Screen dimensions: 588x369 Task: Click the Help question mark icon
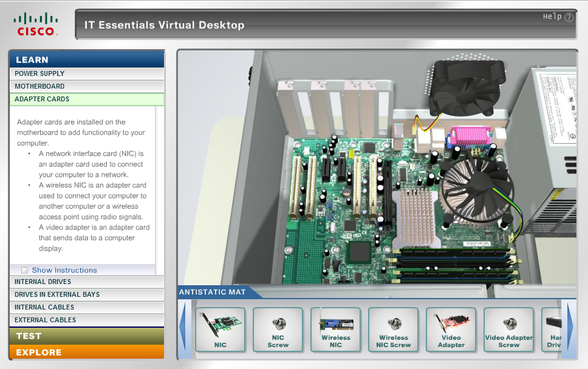pyautogui.click(x=569, y=17)
